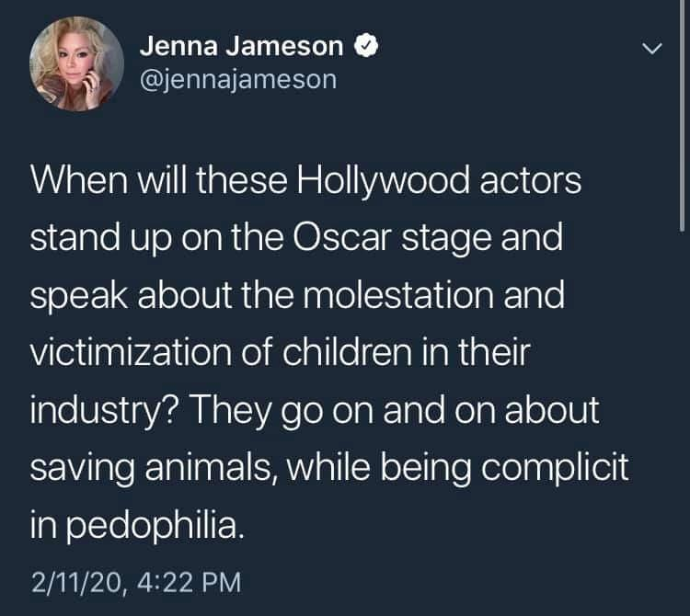The image size is (690, 616).
Task: Click the word complicit in the tweet
Action: [555, 468]
